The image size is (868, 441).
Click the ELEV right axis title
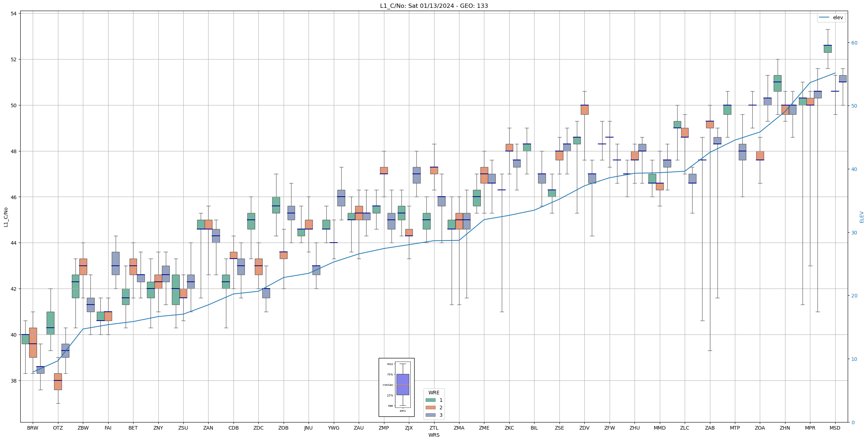pyautogui.click(x=862, y=217)
